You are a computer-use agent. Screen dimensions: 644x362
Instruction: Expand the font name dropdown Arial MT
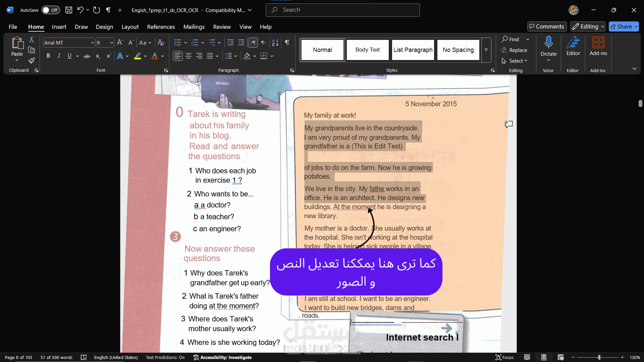point(93,43)
